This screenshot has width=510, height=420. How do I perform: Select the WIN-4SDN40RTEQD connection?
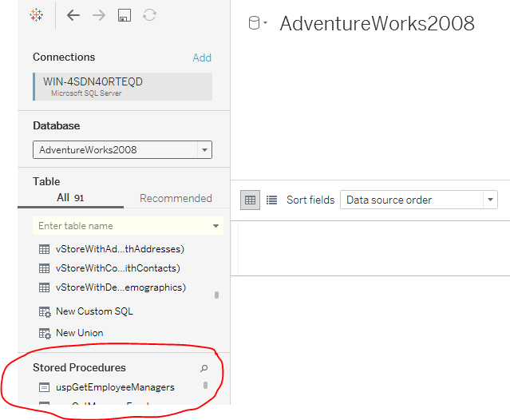click(123, 86)
